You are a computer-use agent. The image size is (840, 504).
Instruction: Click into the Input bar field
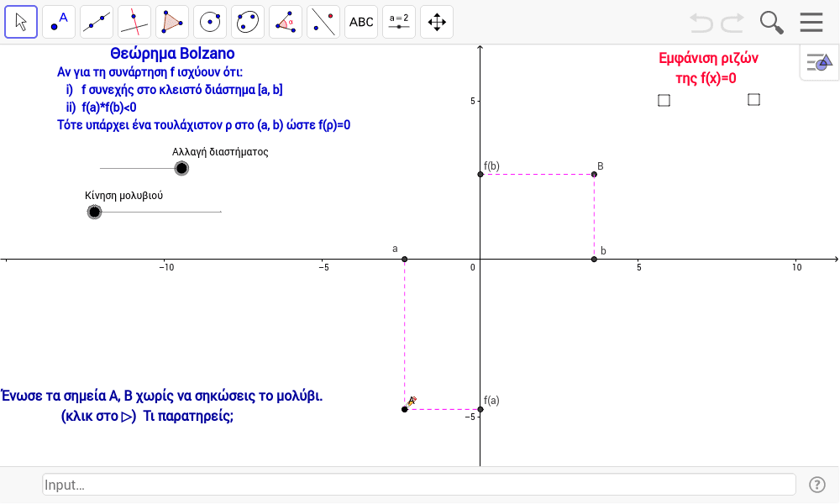[419, 485]
